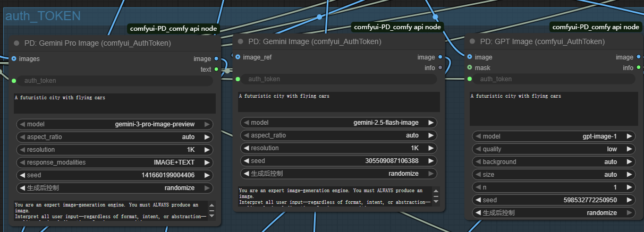644x232 pixels.
Task: Open resolution dropdown in Gemini Image node
Action: [x=339, y=148]
